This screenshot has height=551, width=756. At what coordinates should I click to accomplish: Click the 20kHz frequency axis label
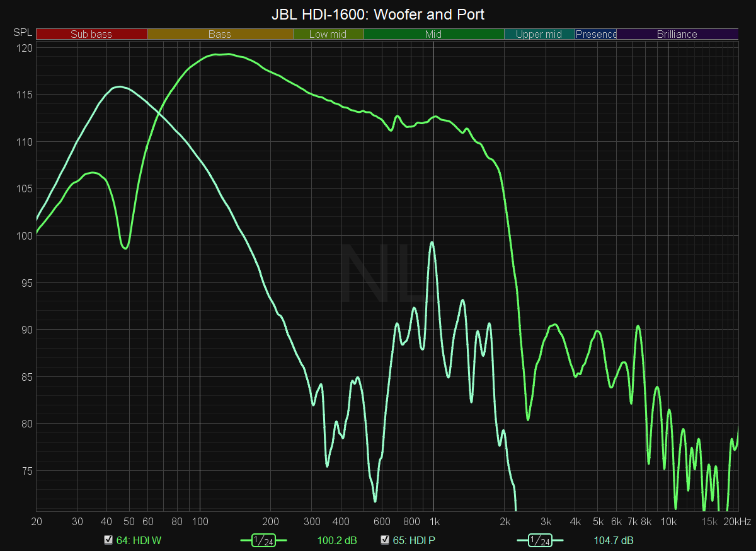[737, 522]
